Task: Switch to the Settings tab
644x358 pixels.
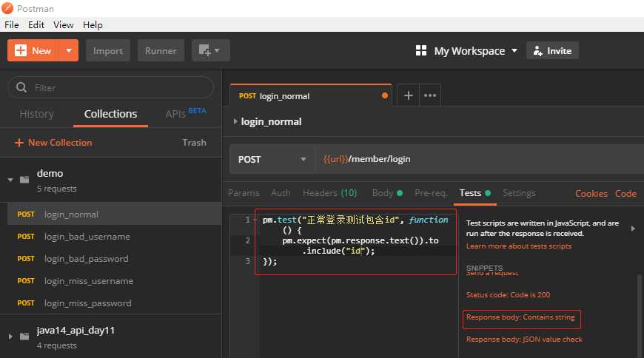Action: click(519, 193)
